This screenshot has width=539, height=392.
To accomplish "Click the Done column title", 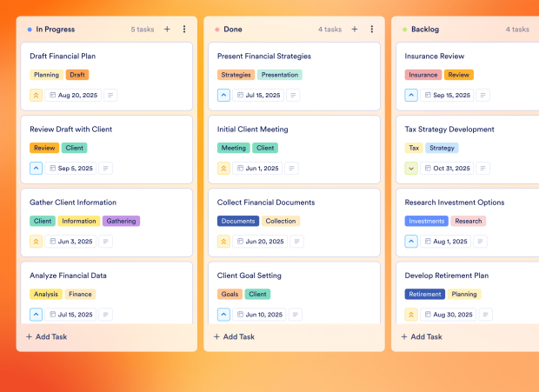I will pos(233,30).
